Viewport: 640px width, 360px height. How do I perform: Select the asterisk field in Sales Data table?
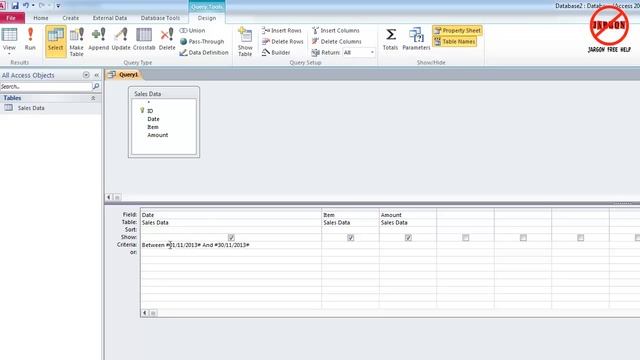point(149,103)
